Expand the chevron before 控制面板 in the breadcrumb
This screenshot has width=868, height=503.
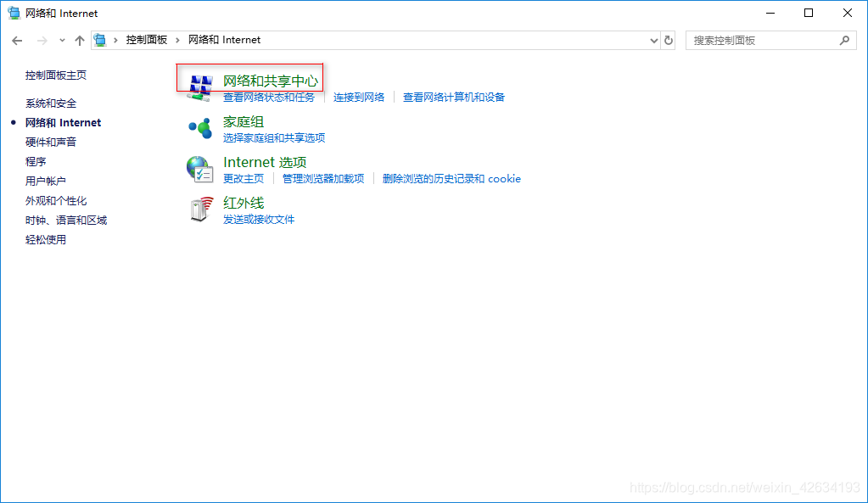click(115, 41)
